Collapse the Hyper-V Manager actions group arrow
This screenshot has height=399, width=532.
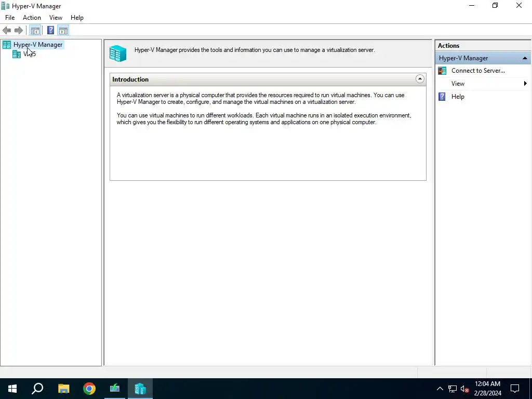(x=525, y=58)
